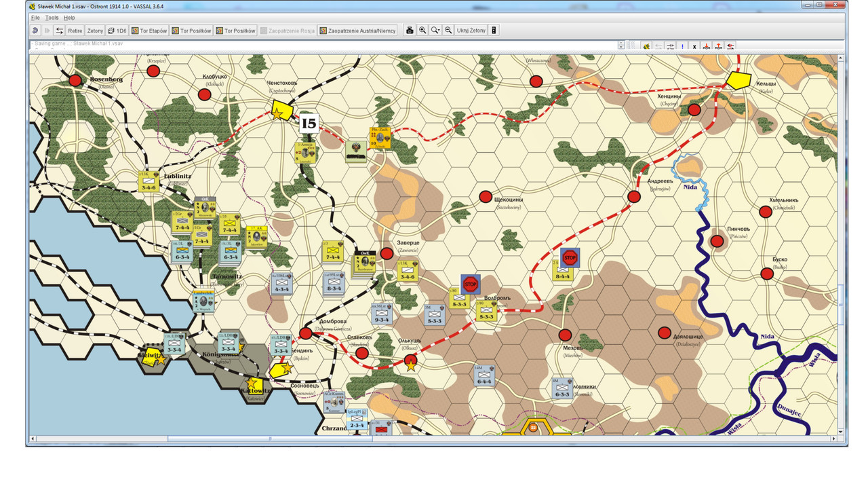This screenshot has width=868, height=484.
Task: Click the vertical map scrollbar
Action: pyautogui.click(x=842, y=244)
